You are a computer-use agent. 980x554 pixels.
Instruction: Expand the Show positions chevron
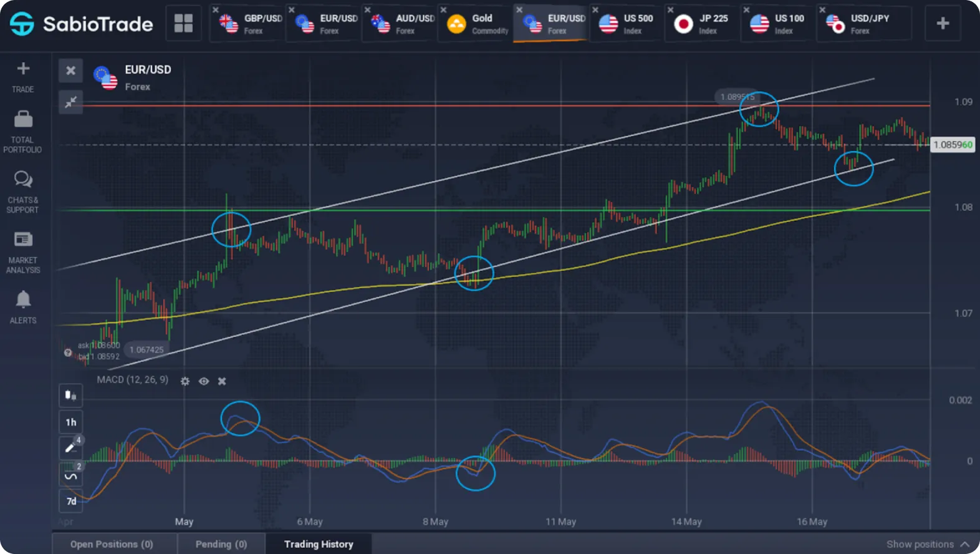tap(965, 544)
